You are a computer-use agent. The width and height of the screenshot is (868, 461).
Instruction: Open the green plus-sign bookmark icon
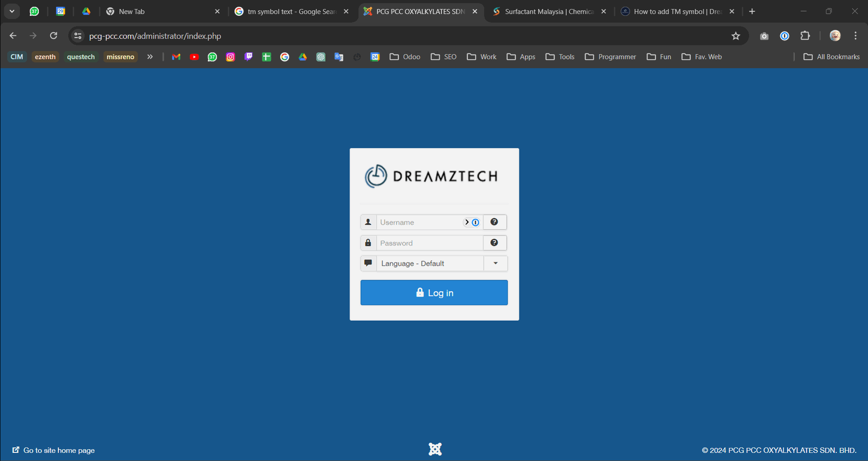click(267, 56)
